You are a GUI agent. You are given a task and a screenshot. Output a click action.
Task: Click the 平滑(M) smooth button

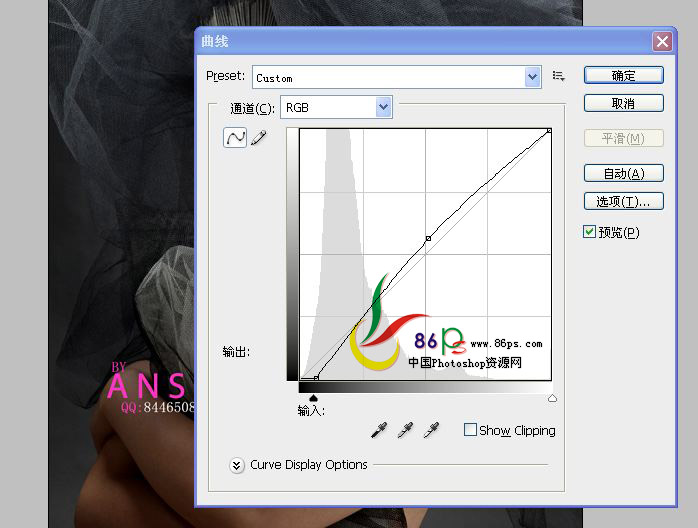click(624, 138)
